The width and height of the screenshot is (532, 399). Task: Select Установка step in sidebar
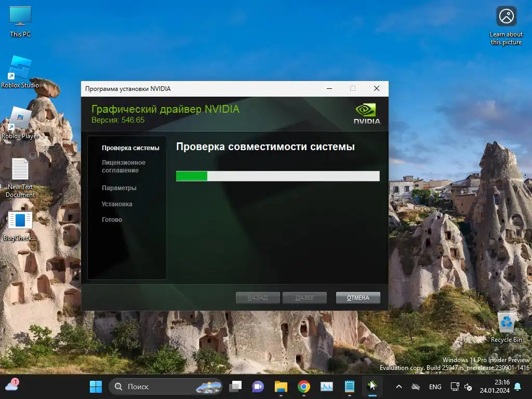117,204
